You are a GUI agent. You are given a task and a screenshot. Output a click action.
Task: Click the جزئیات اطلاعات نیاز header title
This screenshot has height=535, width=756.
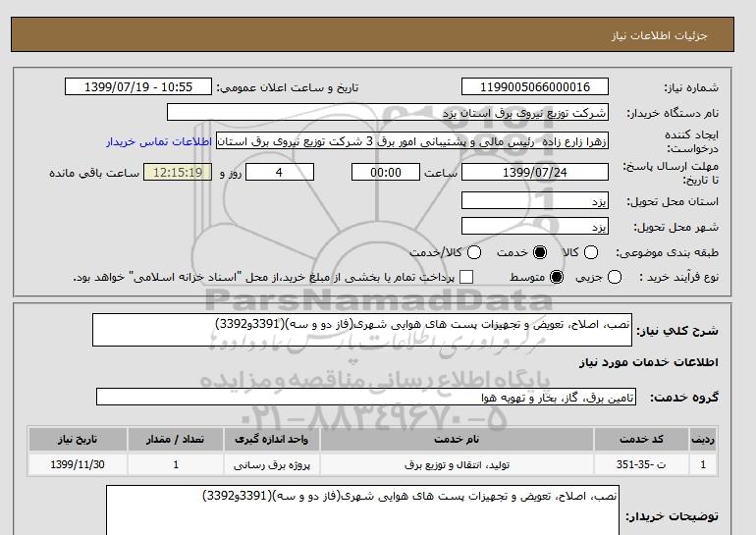[659, 35]
